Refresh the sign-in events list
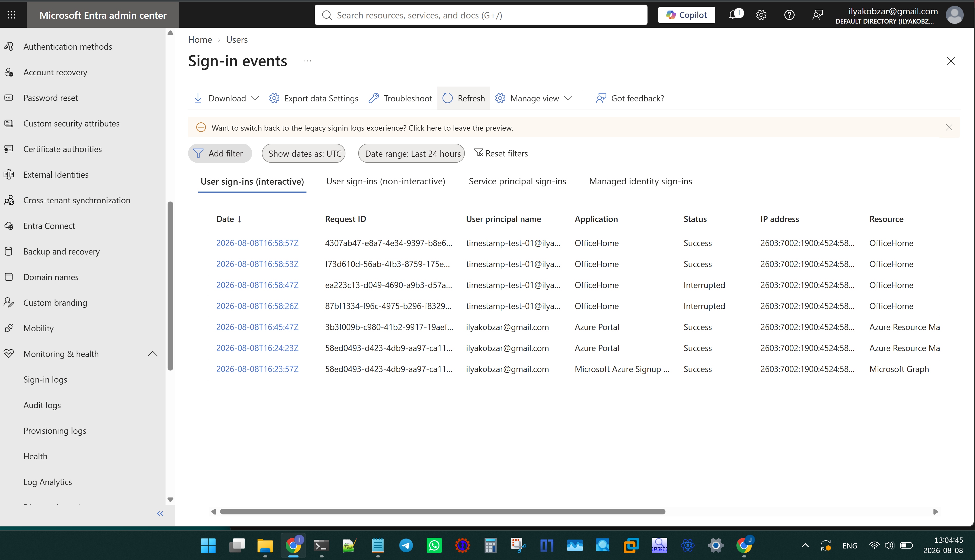The height and width of the screenshot is (560, 975). [x=463, y=99]
